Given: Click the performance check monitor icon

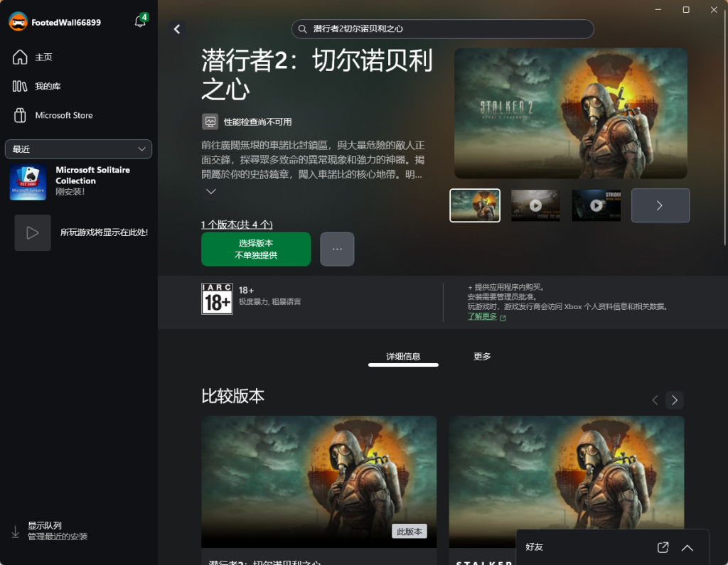Looking at the screenshot, I should click(210, 122).
